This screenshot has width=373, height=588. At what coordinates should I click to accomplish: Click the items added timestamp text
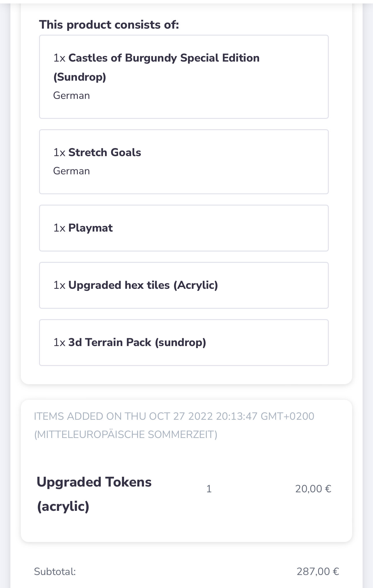(174, 416)
